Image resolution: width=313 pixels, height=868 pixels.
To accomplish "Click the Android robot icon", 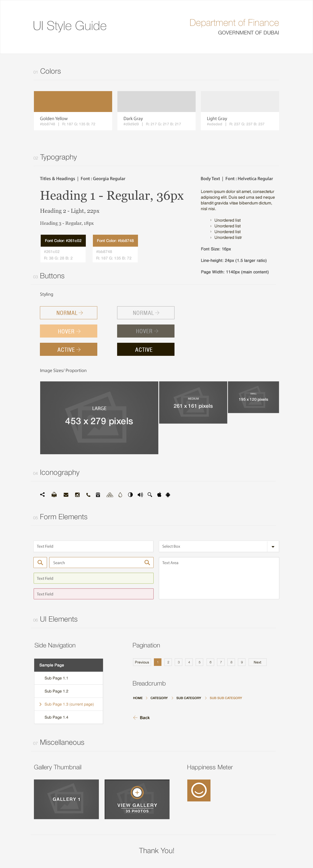I will (168, 495).
